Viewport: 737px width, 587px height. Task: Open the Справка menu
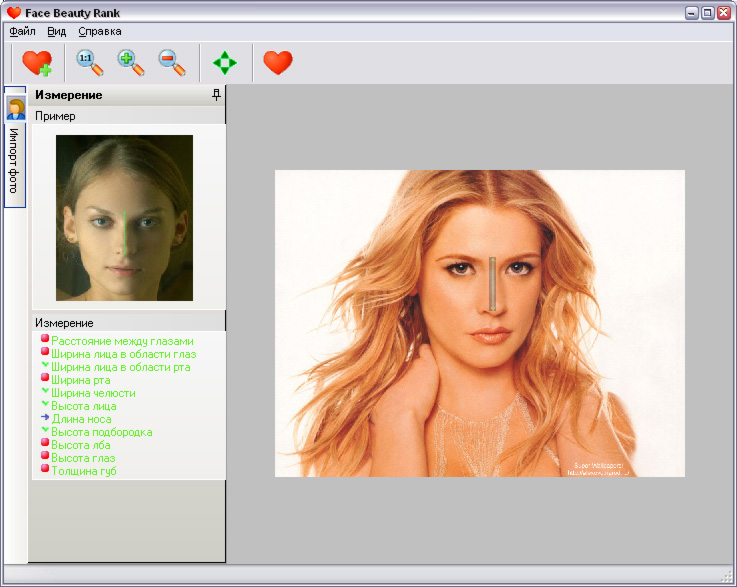tap(100, 31)
